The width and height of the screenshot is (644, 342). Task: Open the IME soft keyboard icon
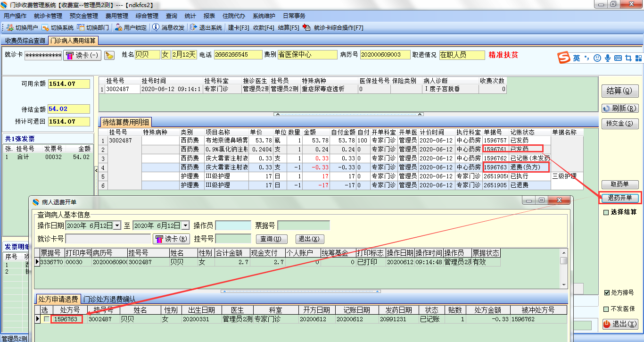click(618, 58)
